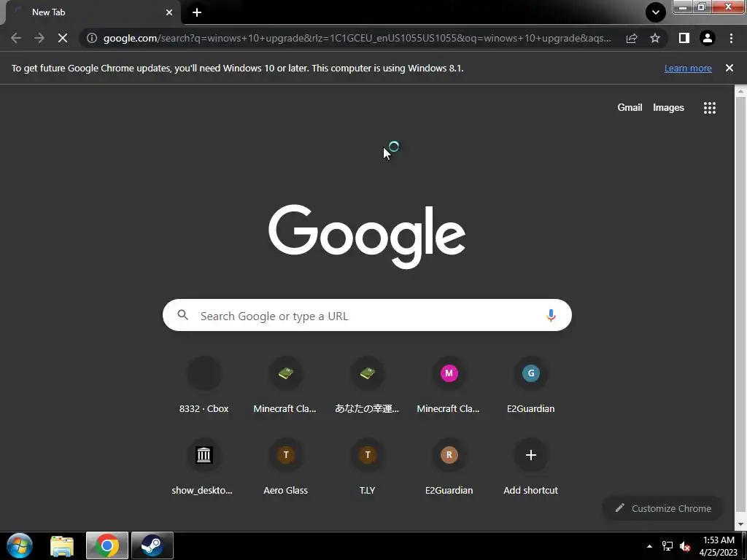Open the Windows Start orb

coord(20,545)
